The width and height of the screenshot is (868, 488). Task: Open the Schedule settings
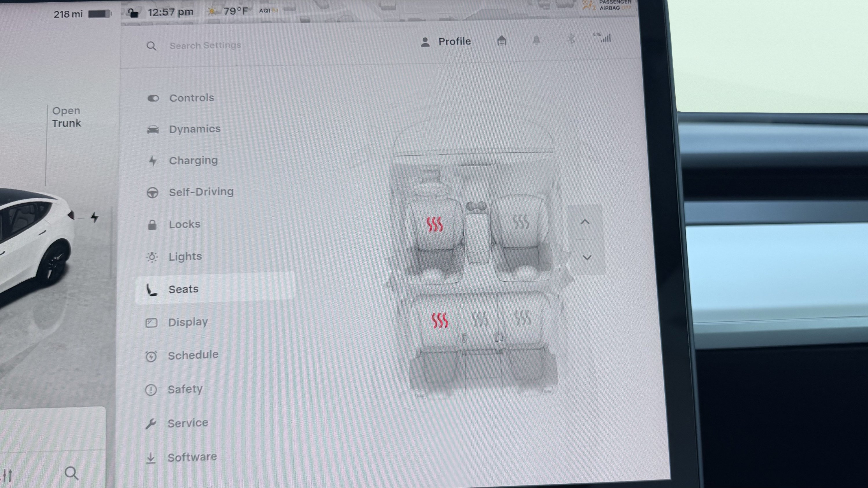[182, 355]
